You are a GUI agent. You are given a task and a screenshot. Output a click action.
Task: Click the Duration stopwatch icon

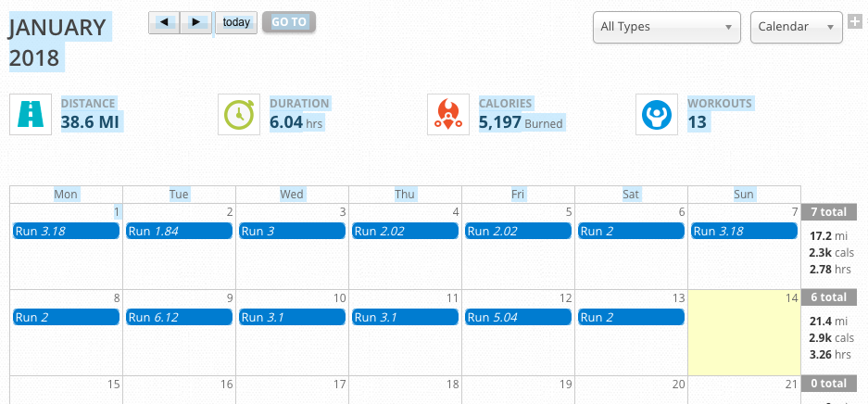pos(239,114)
